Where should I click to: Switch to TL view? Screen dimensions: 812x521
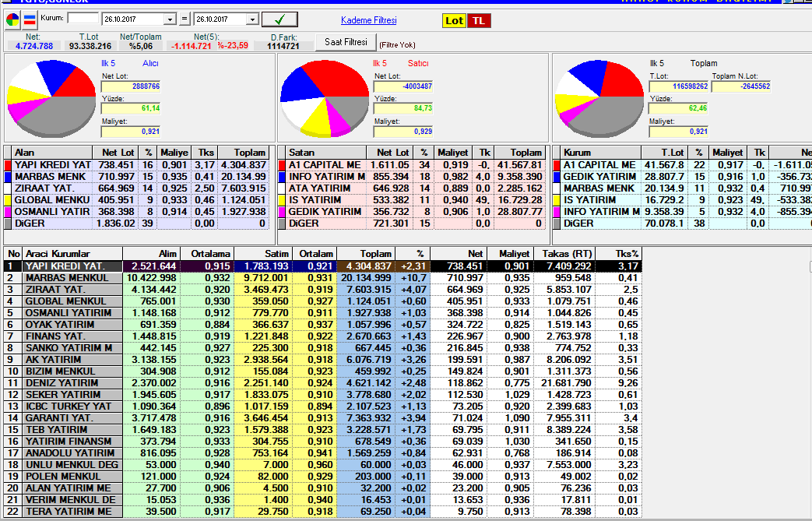479,21
